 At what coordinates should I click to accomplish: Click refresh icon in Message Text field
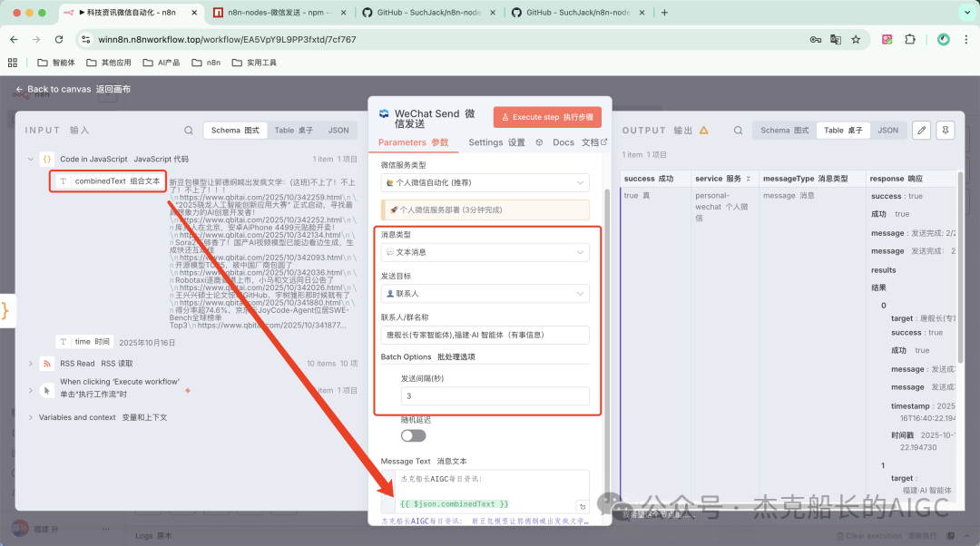pos(583,507)
